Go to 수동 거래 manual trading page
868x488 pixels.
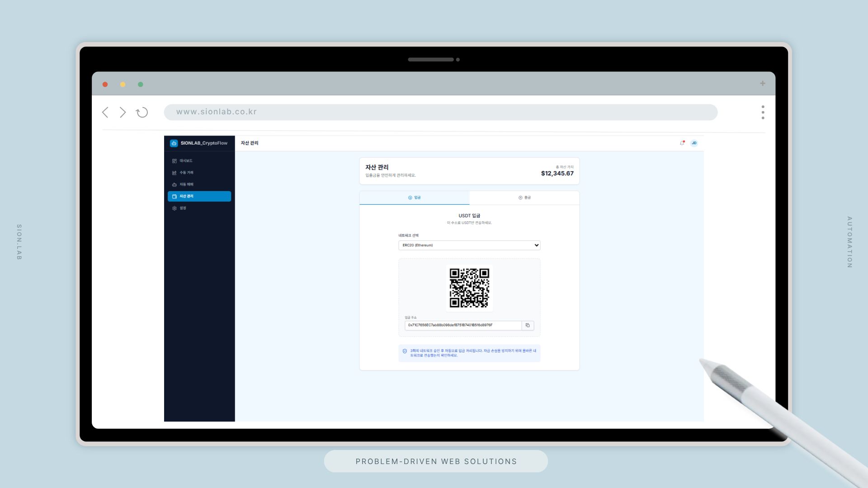186,173
